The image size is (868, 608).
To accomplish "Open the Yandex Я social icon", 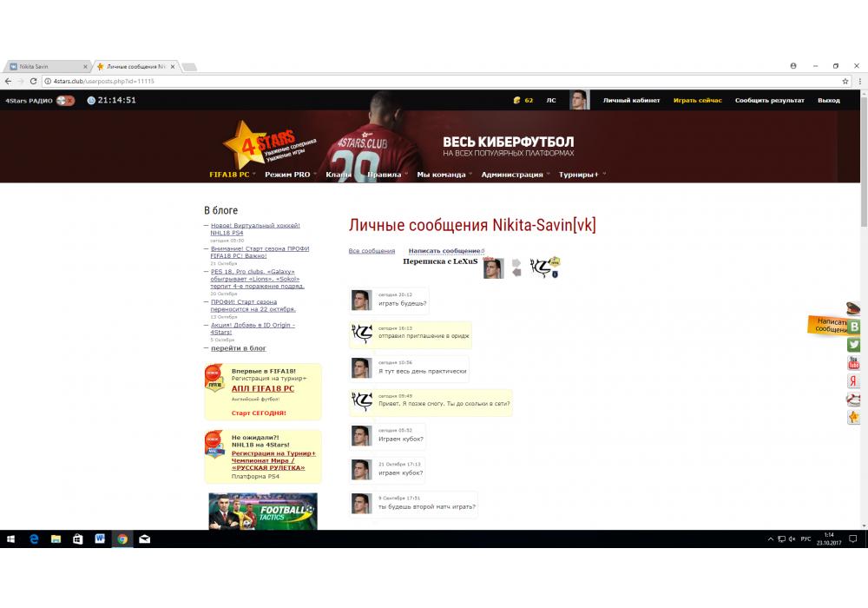I will click(x=853, y=381).
